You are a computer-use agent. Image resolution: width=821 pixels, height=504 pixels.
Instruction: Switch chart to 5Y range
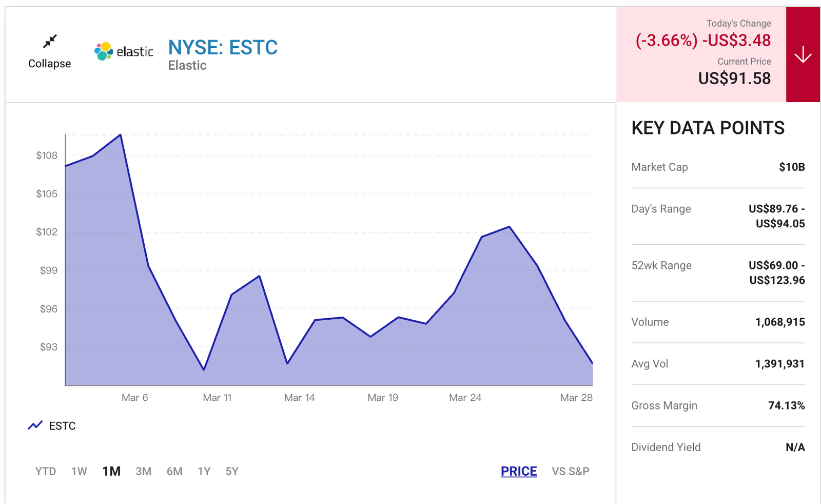click(x=232, y=471)
